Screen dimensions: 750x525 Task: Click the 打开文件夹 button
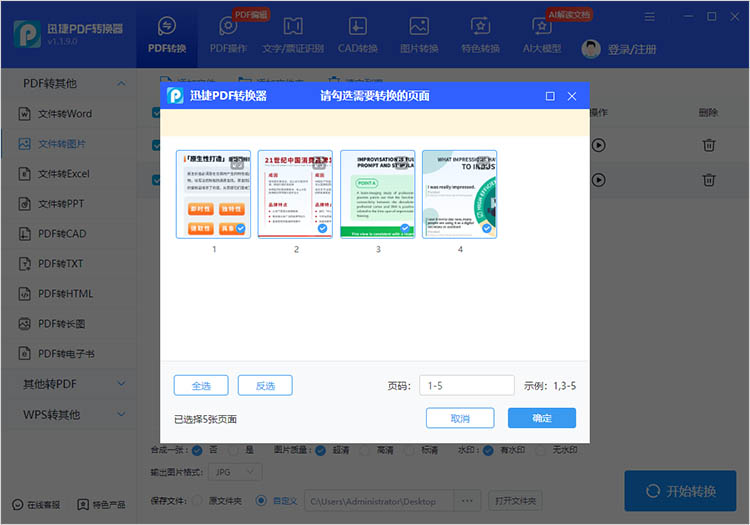point(515,501)
